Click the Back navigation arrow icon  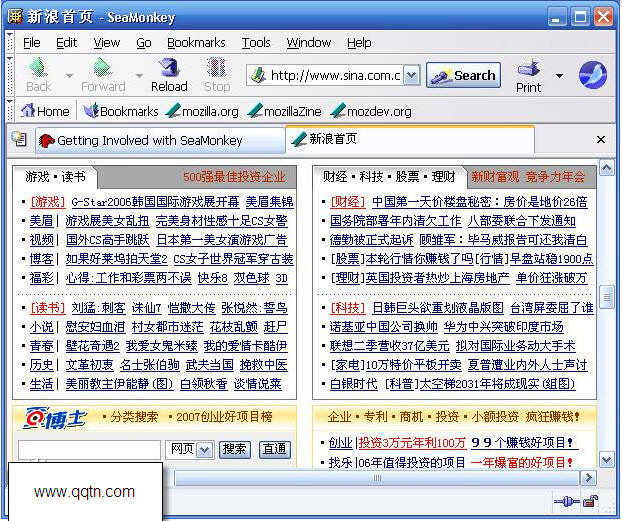click(38, 67)
